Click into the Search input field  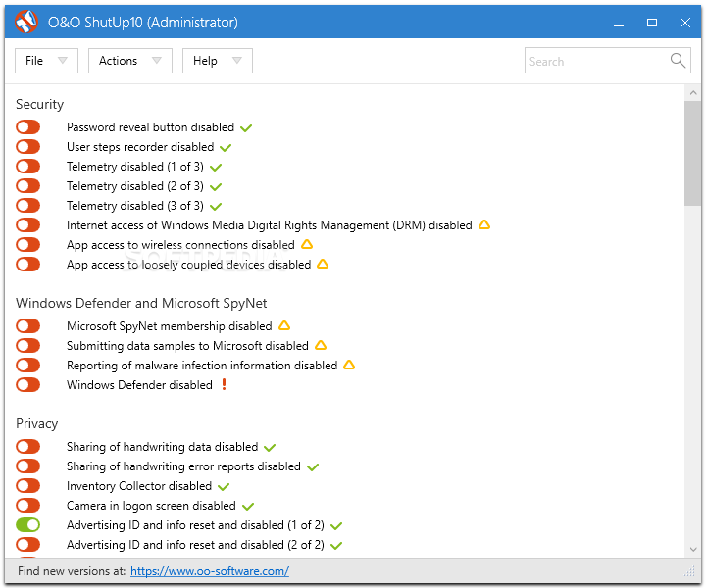pyautogui.click(x=607, y=61)
